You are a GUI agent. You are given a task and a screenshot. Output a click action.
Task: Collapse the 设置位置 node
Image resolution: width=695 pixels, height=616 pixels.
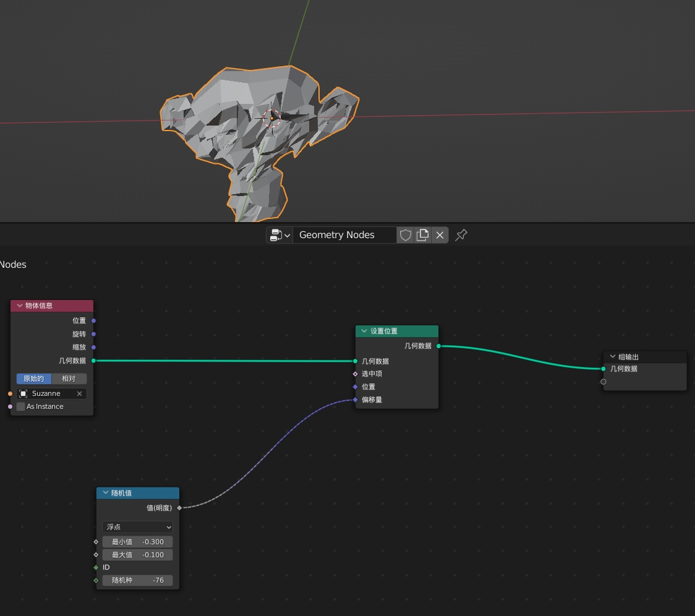[x=364, y=331]
